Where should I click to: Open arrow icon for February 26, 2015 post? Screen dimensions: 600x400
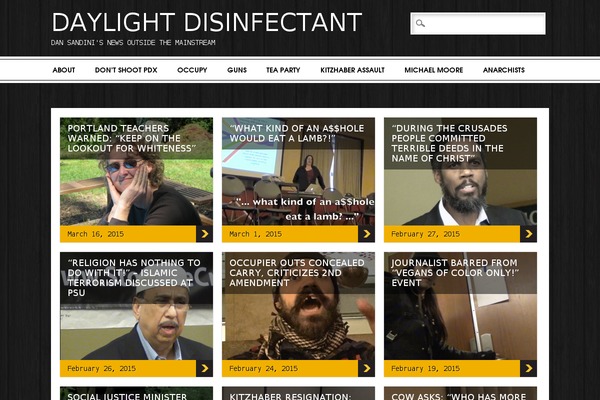tap(205, 368)
